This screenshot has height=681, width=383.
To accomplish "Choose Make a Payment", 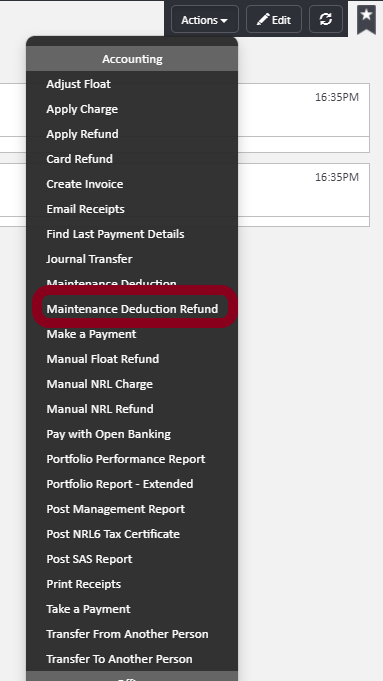I will [x=91, y=334].
